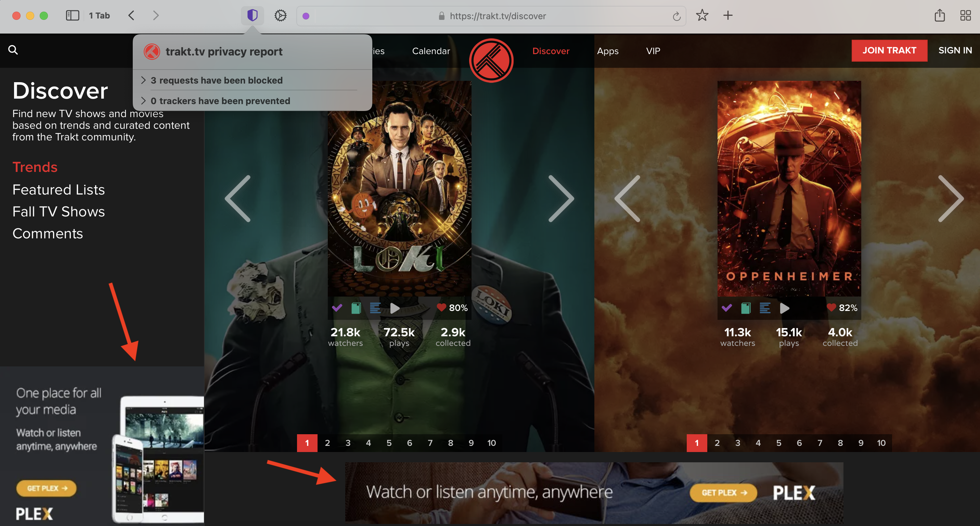Image resolution: width=980 pixels, height=526 pixels.
Task: Select Featured Lists in sidebar
Action: pyautogui.click(x=59, y=189)
